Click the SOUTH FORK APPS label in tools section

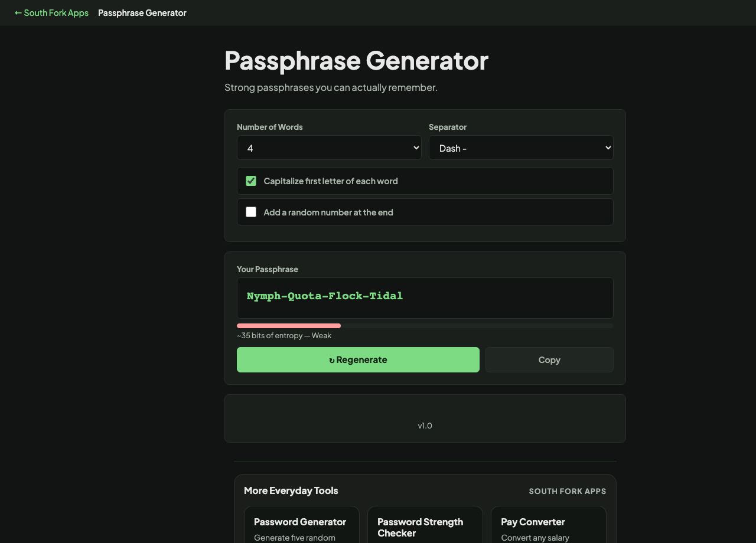coord(568,491)
